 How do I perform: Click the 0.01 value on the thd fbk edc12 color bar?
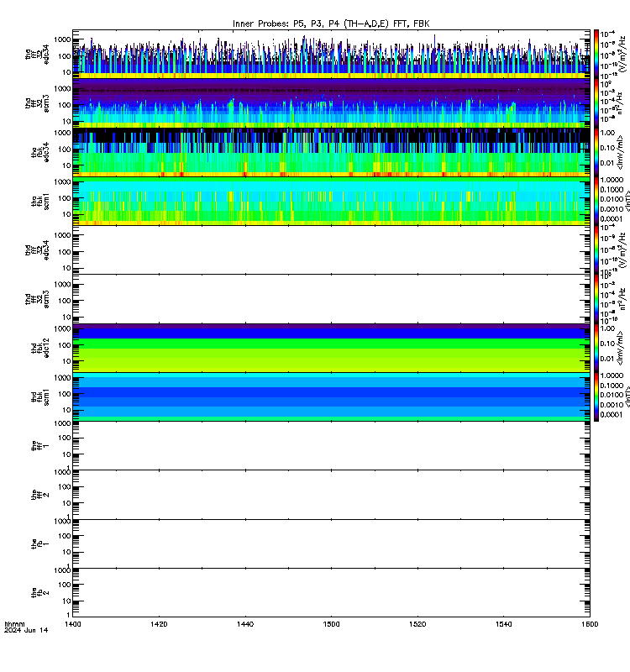[606, 359]
